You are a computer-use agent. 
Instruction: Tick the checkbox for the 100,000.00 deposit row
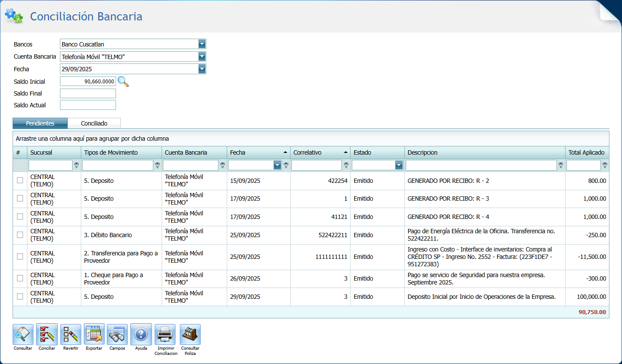pos(20,297)
